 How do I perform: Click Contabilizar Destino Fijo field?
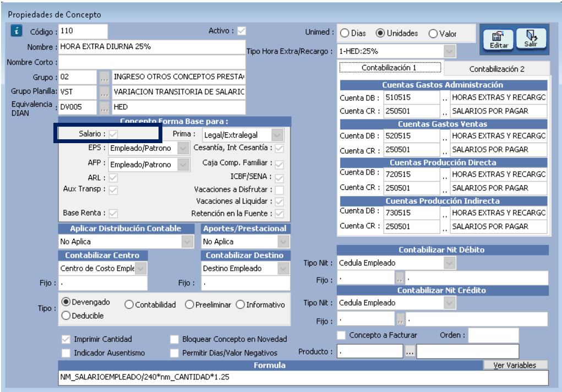click(x=245, y=283)
